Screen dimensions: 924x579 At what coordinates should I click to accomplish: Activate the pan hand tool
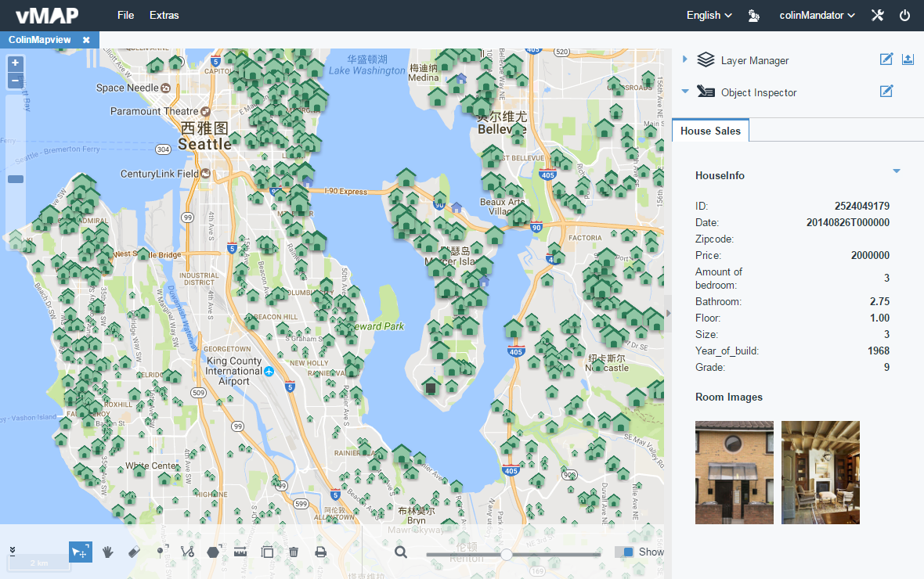108,552
